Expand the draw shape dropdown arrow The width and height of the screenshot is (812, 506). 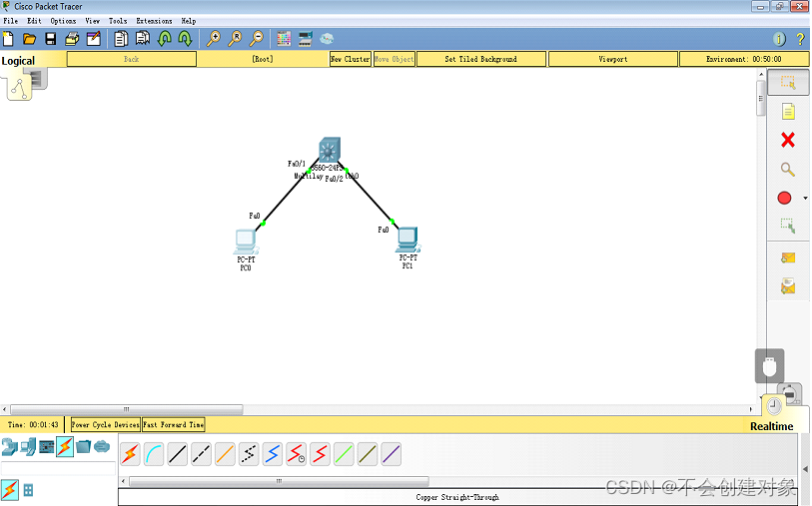pyautogui.click(x=805, y=199)
